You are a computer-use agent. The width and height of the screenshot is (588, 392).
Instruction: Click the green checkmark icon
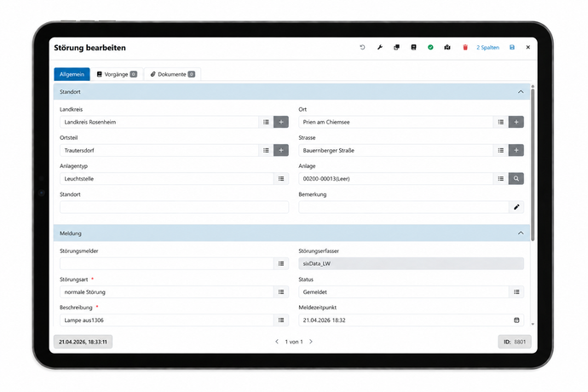click(x=430, y=47)
